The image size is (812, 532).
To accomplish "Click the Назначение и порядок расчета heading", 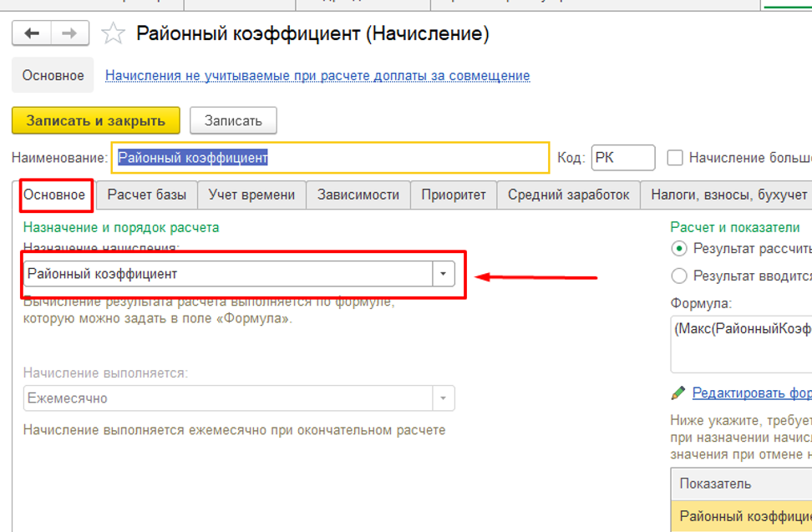I will (121, 227).
